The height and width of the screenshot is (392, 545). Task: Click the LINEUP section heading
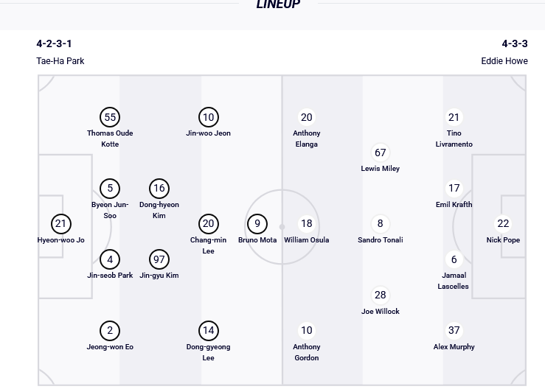[278, 5]
